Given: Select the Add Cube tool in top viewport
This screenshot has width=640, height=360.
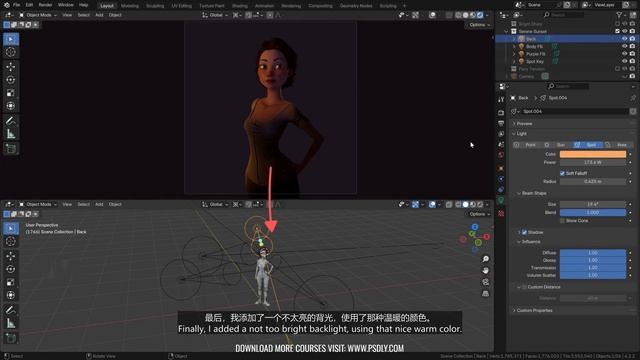Looking at the screenshot, I should pyautogui.click(x=11, y=149).
